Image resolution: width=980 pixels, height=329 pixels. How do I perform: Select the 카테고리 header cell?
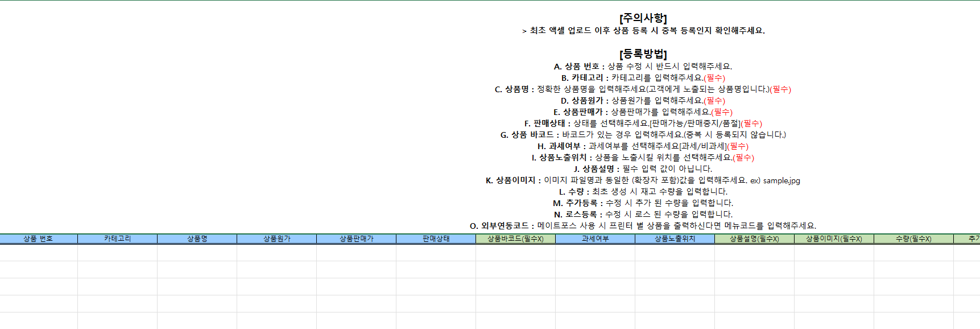[x=118, y=238]
